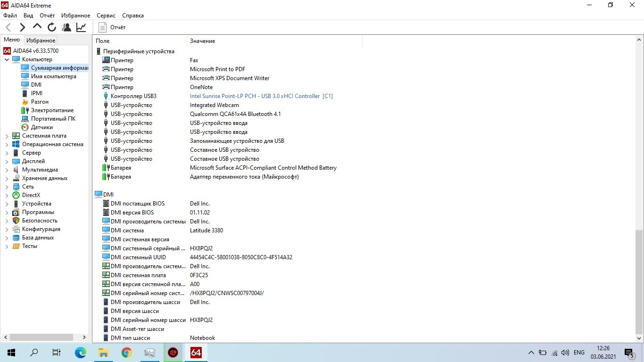Image resolution: width=644 pixels, height=362 pixels.
Task: Expand the Операционная система tree node
Action: click(7, 144)
